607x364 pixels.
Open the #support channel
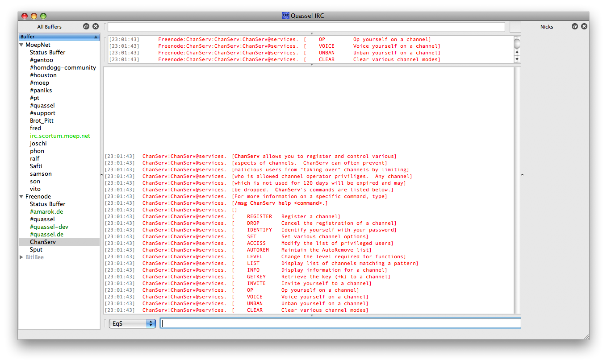pyautogui.click(x=43, y=113)
